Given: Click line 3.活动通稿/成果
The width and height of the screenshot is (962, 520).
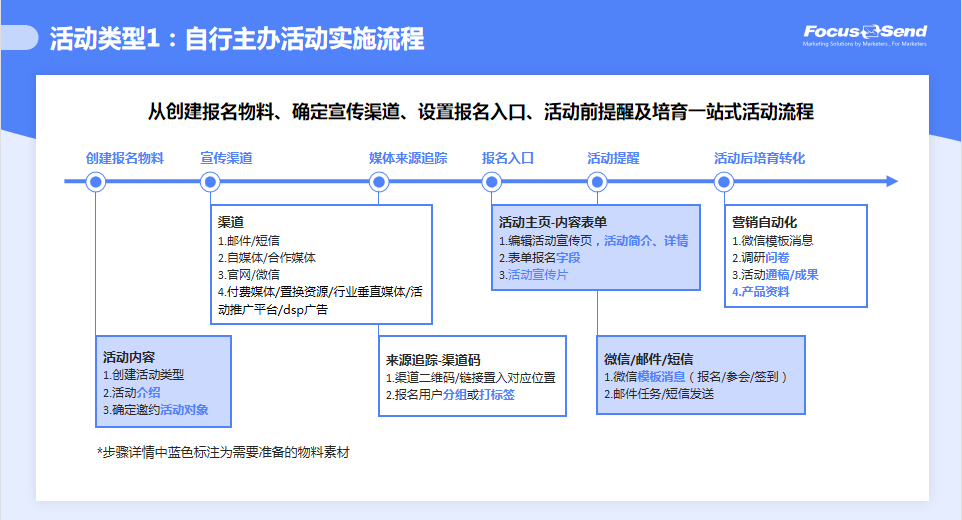Looking at the screenshot, I should click(x=775, y=275).
